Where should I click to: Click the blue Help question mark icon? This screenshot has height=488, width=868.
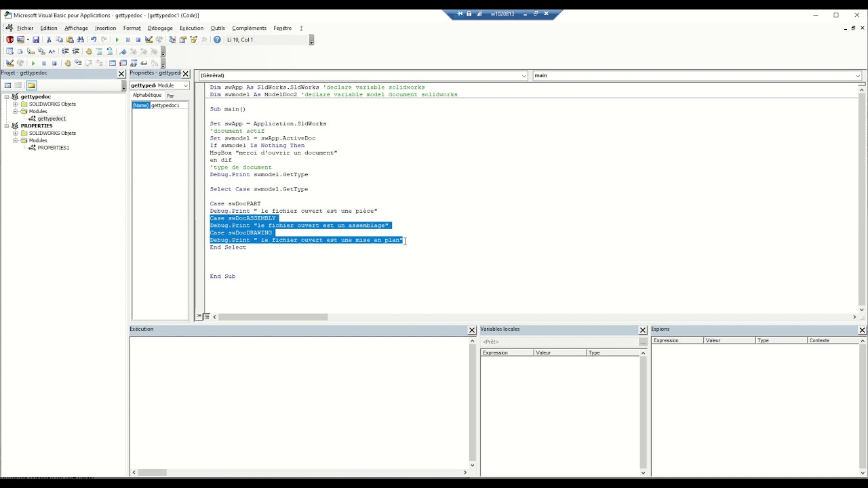click(x=217, y=39)
